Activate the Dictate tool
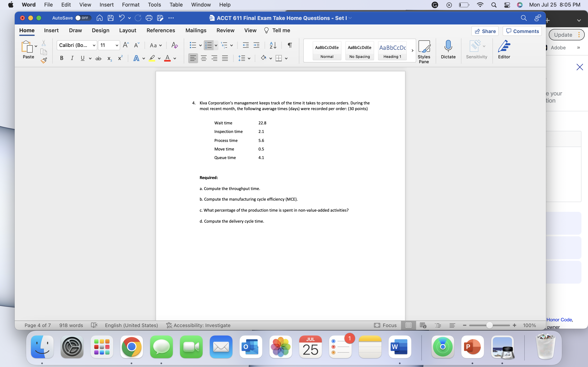The height and width of the screenshot is (367, 588). click(x=448, y=50)
